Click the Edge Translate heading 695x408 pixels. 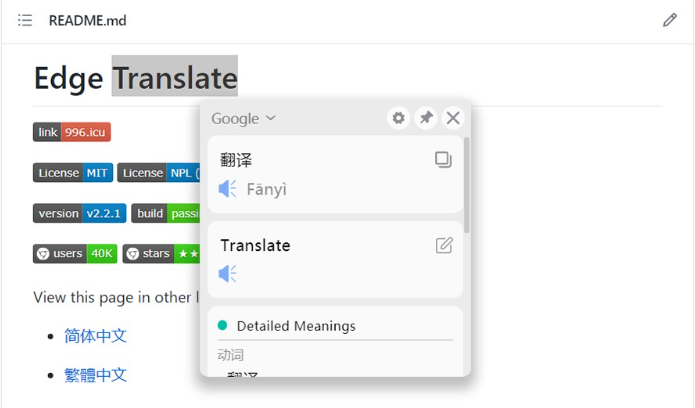tap(136, 78)
